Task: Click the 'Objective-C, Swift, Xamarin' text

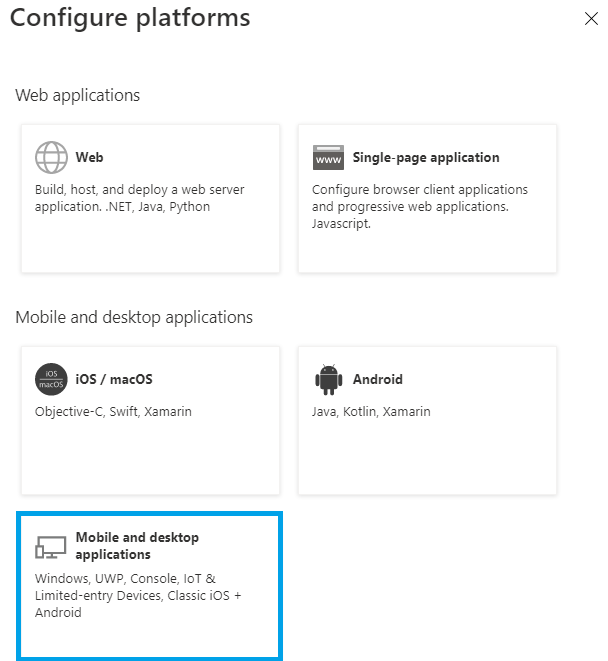Action: [113, 411]
